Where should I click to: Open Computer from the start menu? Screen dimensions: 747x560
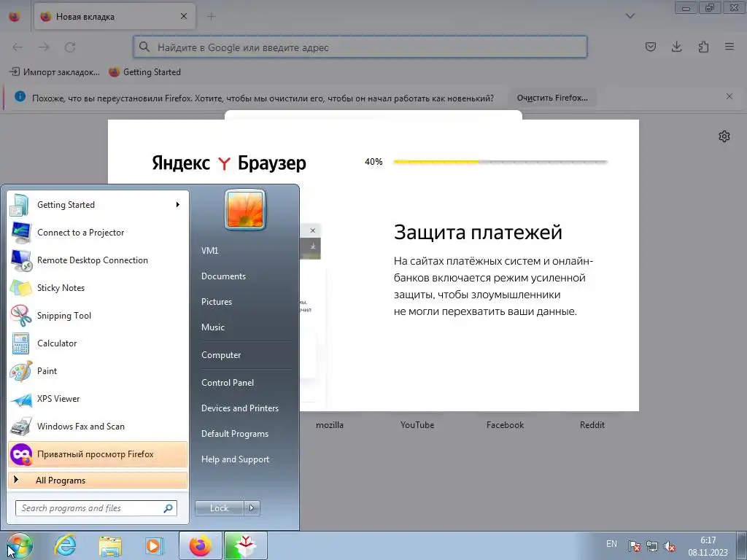click(x=220, y=355)
